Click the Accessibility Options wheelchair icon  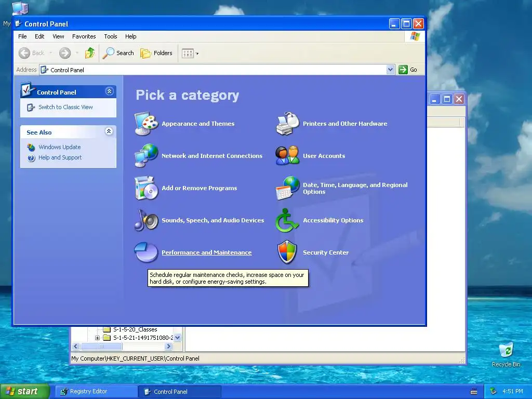click(x=287, y=220)
